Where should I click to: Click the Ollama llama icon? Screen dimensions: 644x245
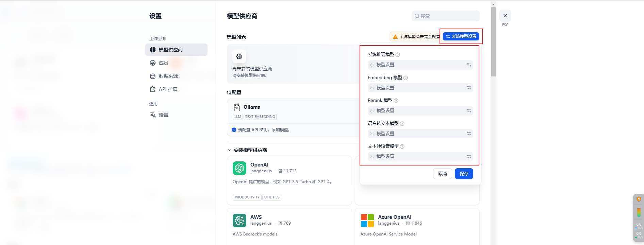(x=237, y=107)
